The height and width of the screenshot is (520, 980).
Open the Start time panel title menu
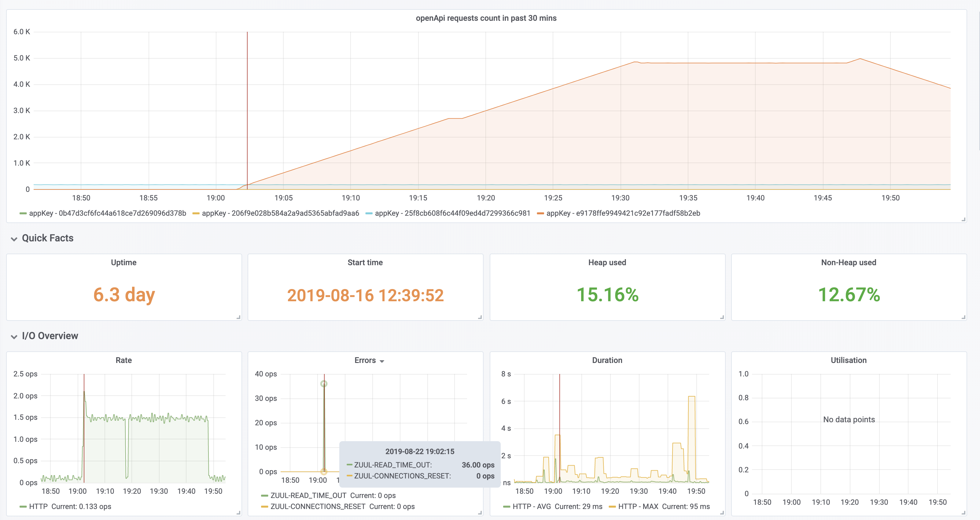pos(365,262)
